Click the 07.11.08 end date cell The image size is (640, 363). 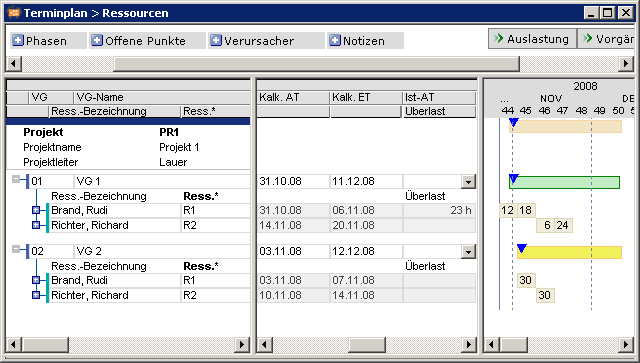click(x=366, y=280)
